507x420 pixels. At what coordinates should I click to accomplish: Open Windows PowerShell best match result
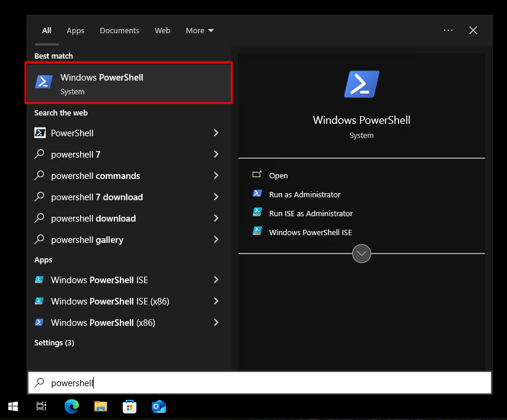[129, 83]
